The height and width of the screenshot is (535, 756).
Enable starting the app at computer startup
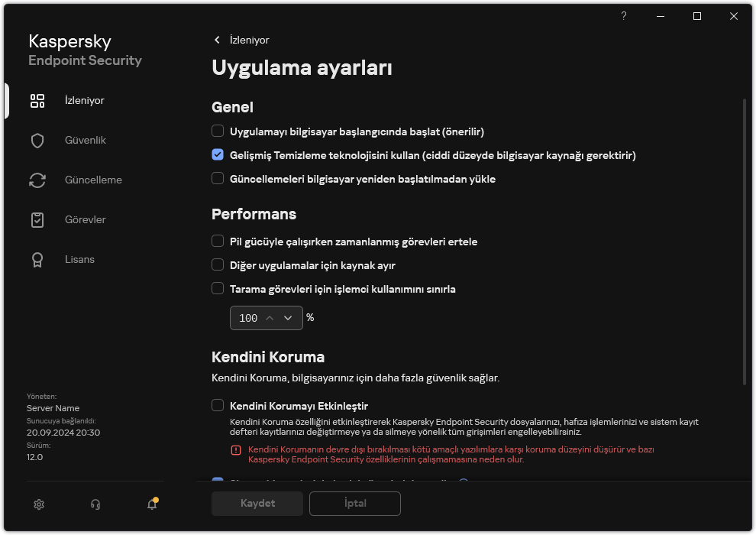pyautogui.click(x=217, y=131)
